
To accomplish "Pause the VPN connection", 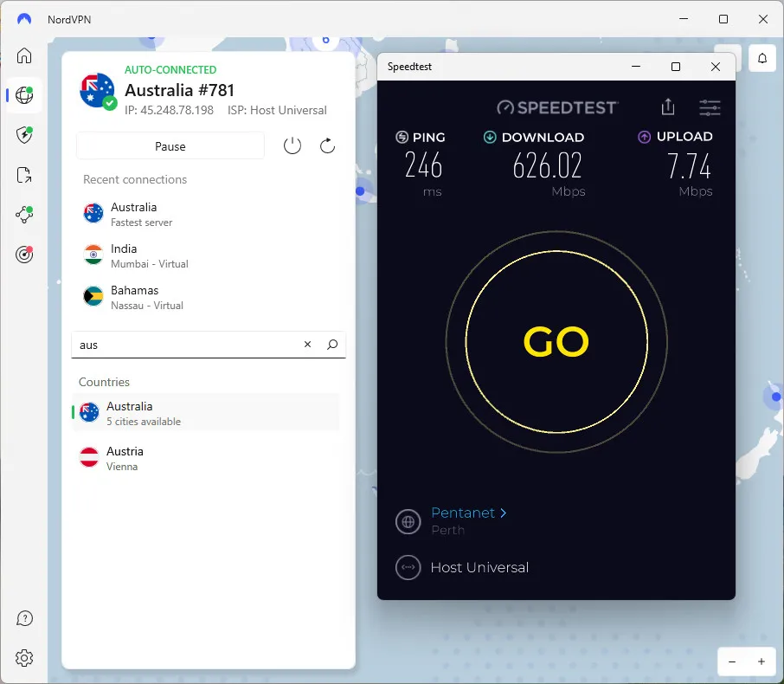I will (x=170, y=145).
